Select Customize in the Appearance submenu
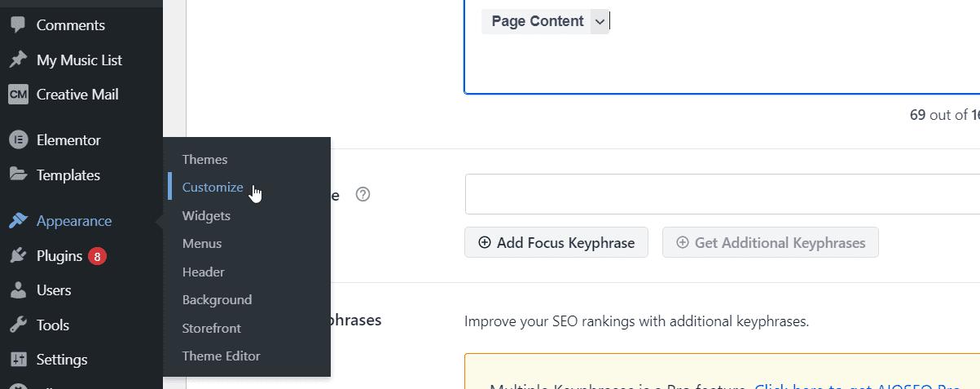Screen dimensions: 980x389 [x=213, y=188]
